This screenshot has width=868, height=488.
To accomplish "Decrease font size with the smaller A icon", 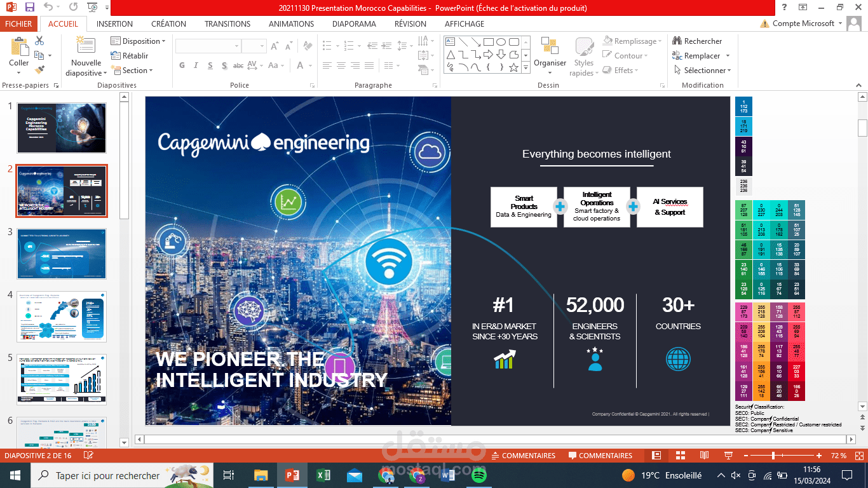I will coord(289,46).
